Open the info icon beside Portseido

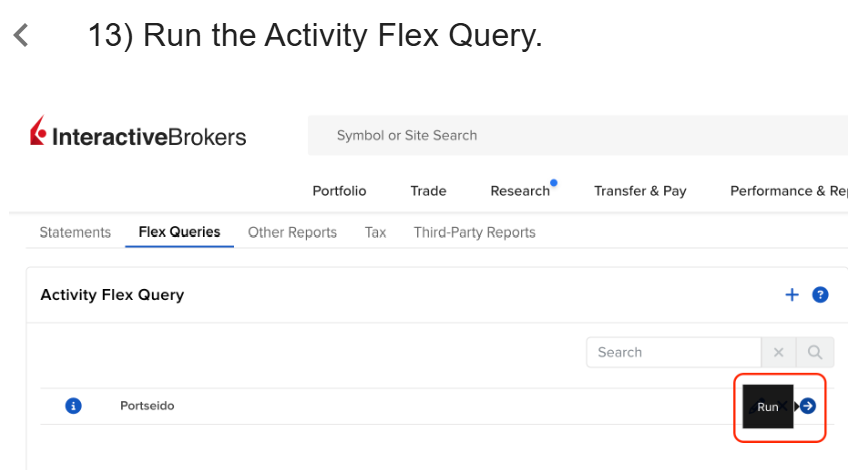74,406
